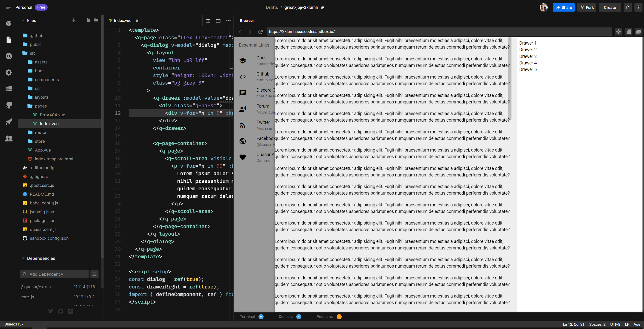Open the Collaborators panel icon in sidebar
This screenshot has height=329, width=644.
[9, 138]
